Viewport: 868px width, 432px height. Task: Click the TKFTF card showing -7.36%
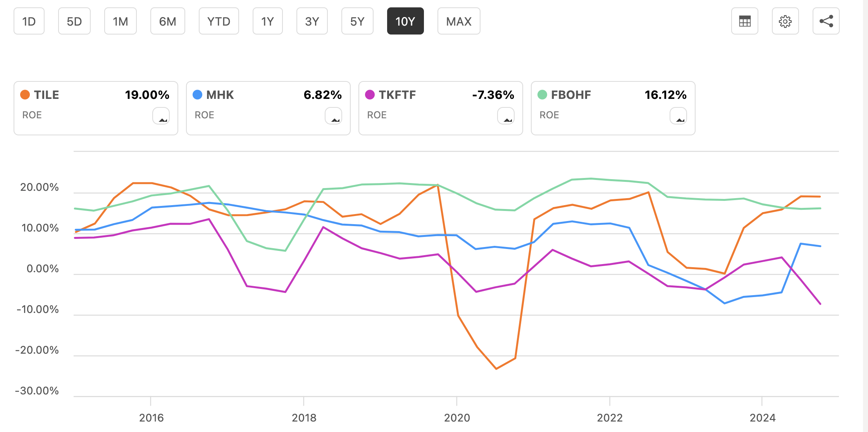coord(440,108)
